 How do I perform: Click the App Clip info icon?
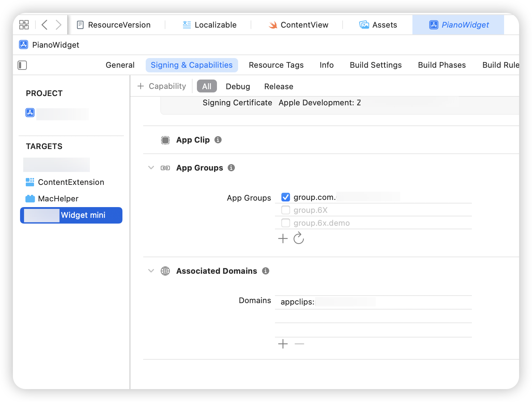(x=218, y=140)
